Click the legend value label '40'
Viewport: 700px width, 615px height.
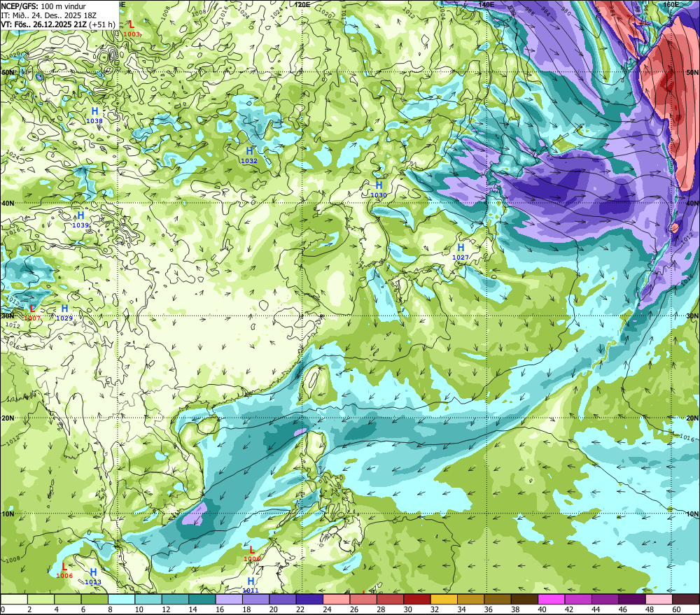coord(542,609)
